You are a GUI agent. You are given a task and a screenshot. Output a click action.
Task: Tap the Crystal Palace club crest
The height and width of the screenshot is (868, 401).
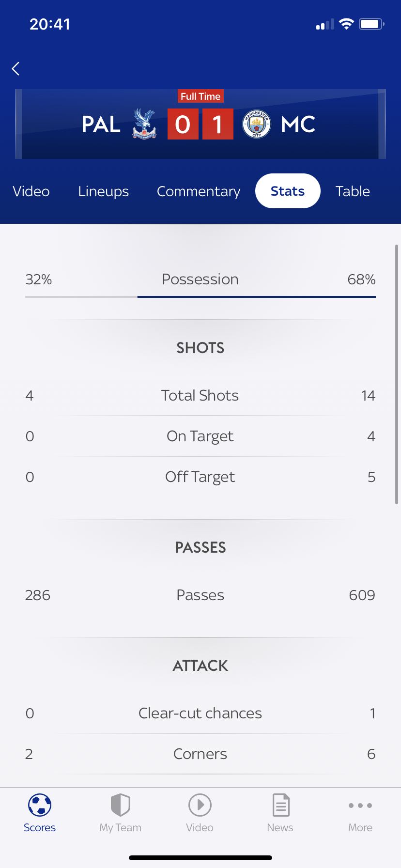tap(144, 124)
